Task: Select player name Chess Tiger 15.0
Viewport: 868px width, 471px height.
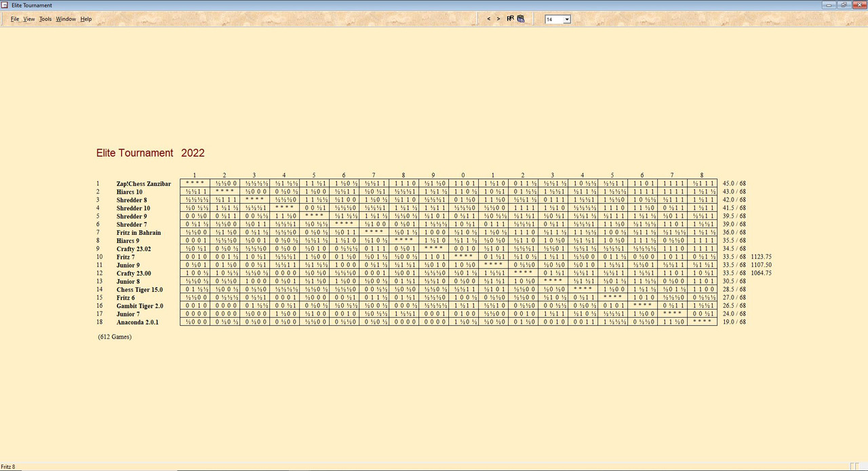Action: (140, 290)
